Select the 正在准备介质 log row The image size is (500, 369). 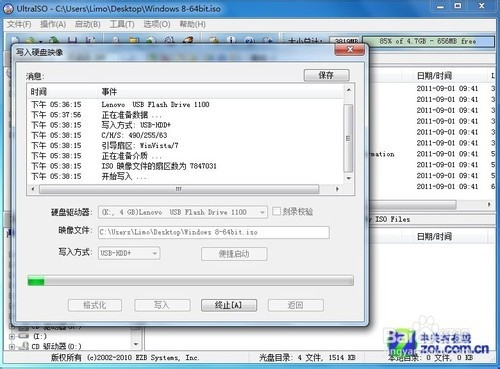click(185, 156)
